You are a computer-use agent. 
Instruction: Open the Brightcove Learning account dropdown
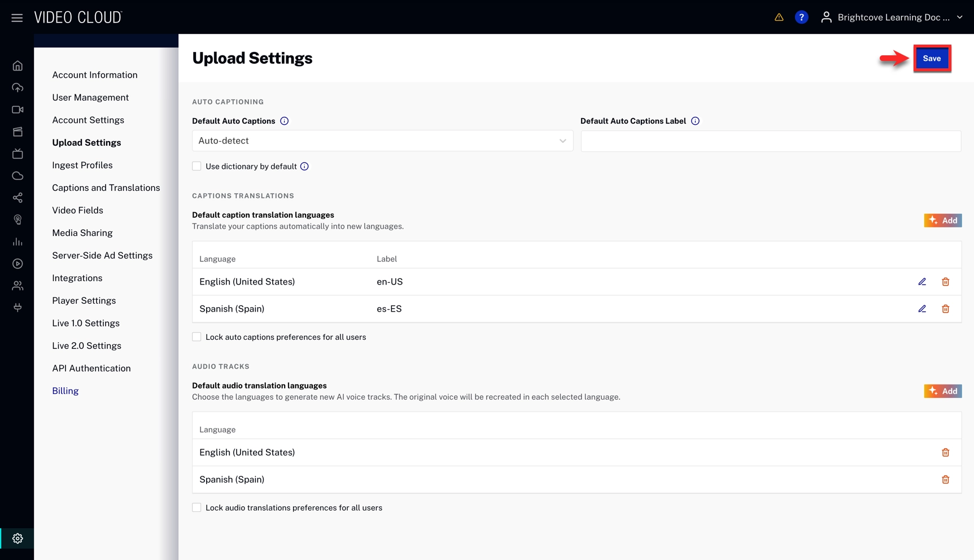point(892,17)
